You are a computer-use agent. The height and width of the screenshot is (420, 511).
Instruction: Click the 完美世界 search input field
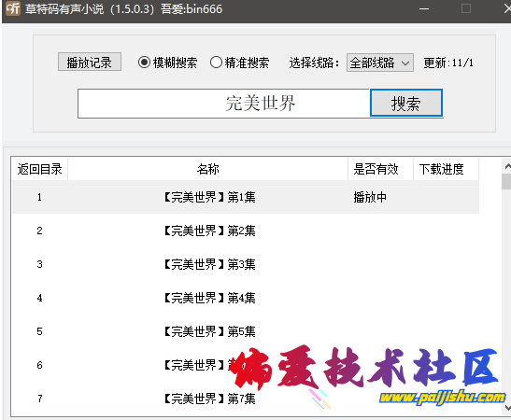(224, 104)
